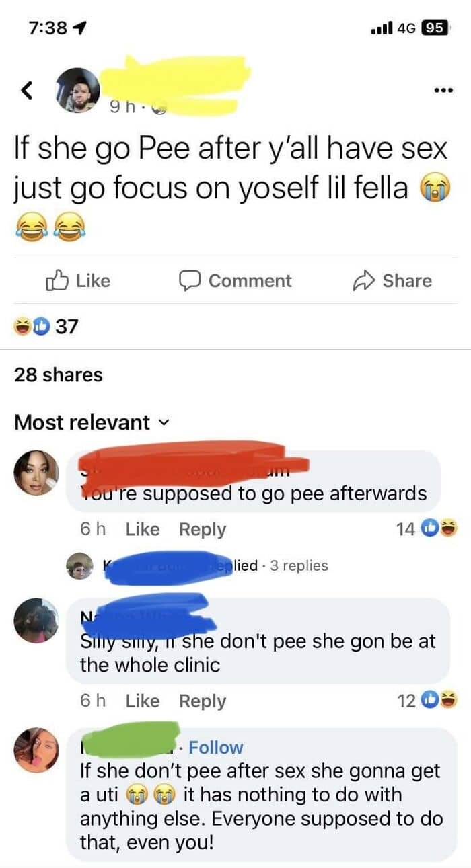Image resolution: width=471 pixels, height=868 pixels.
Task: Reply to the 'supposed to go pee afterwards' comment
Action: coord(203,529)
